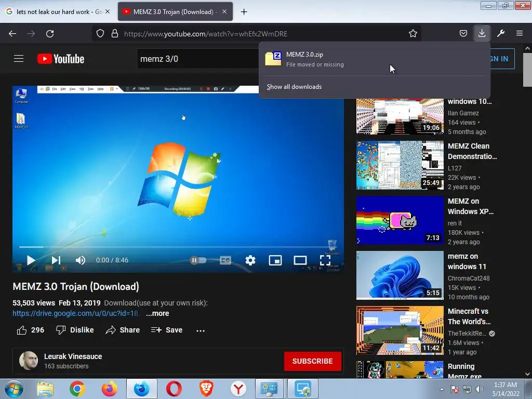Open a new browser tab
The width and height of the screenshot is (532, 399).
[244, 12]
